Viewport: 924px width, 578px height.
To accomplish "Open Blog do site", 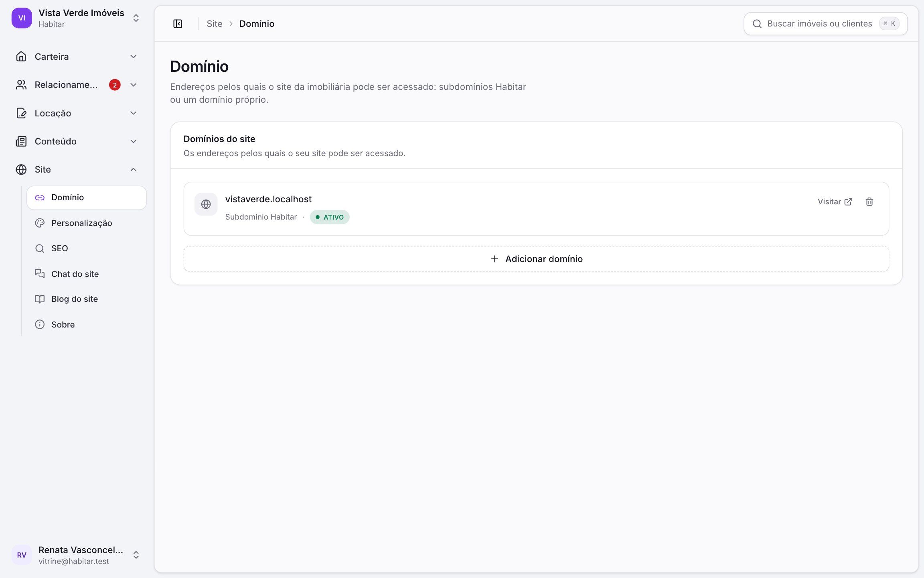I will tap(87, 299).
